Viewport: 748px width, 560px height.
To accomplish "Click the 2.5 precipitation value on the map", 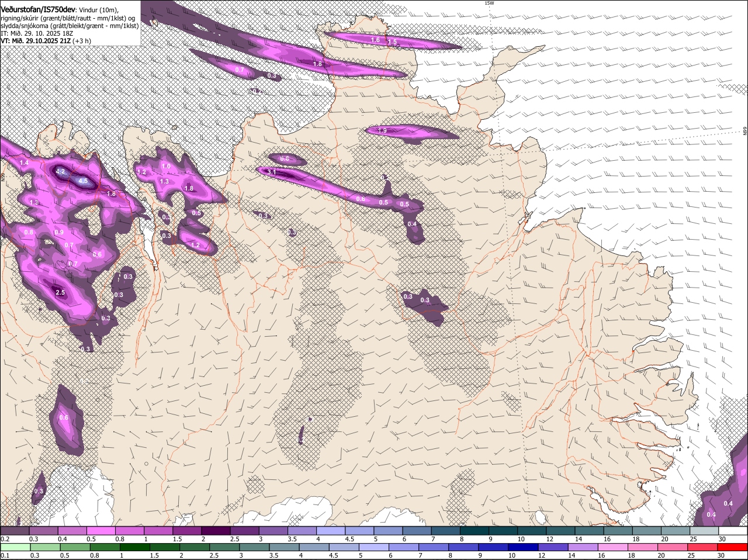I will point(60,292).
